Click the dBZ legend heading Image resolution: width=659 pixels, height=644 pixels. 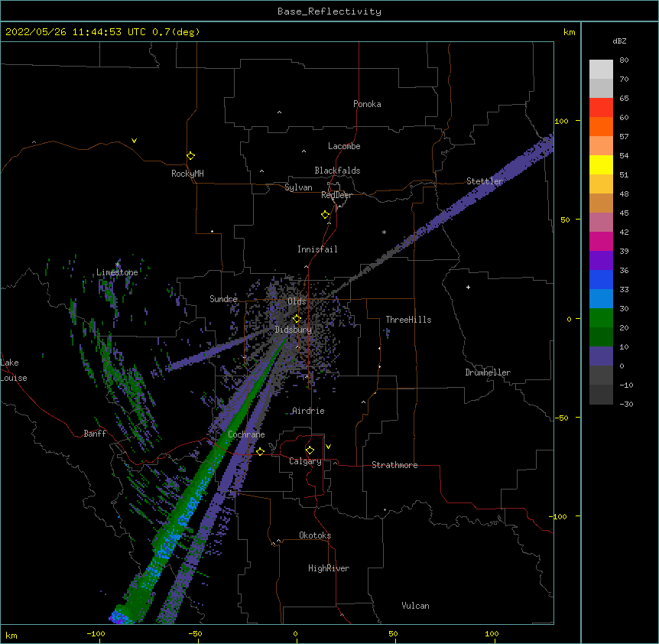[x=619, y=41]
